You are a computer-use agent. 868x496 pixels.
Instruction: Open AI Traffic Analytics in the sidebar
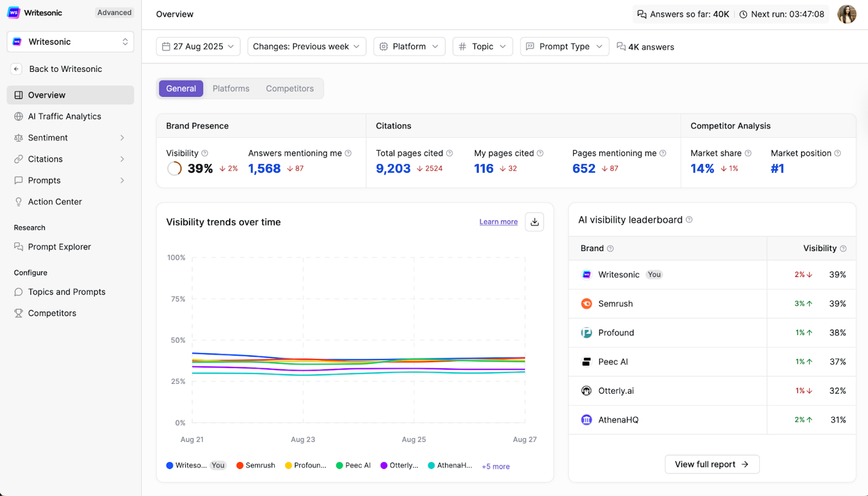(x=71, y=116)
